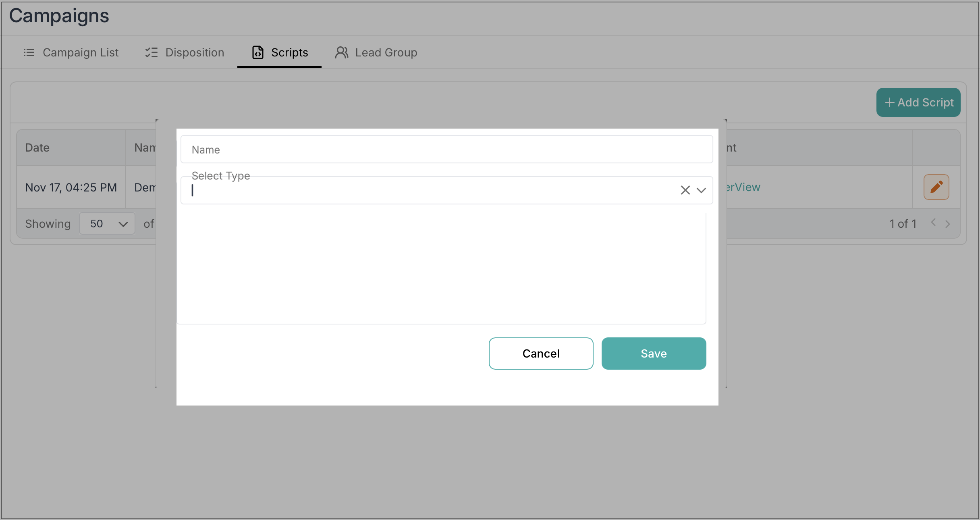Go to next page arrow
Image resolution: width=980 pixels, height=520 pixels.
[948, 224]
